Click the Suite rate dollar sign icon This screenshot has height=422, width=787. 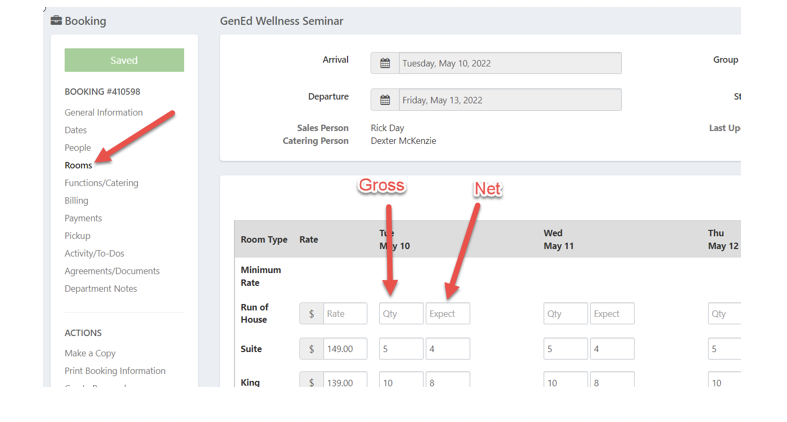click(x=311, y=349)
